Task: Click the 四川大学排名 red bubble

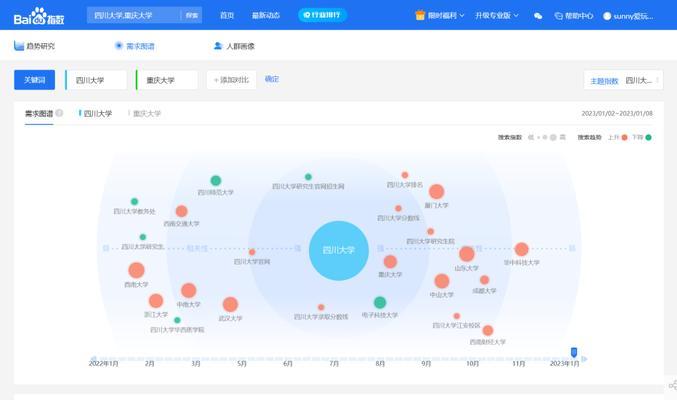Action: coord(405,175)
